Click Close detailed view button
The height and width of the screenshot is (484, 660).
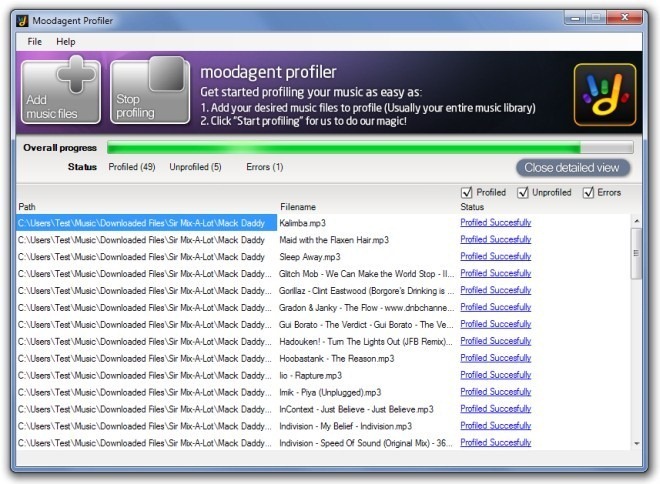click(x=572, y=168)
